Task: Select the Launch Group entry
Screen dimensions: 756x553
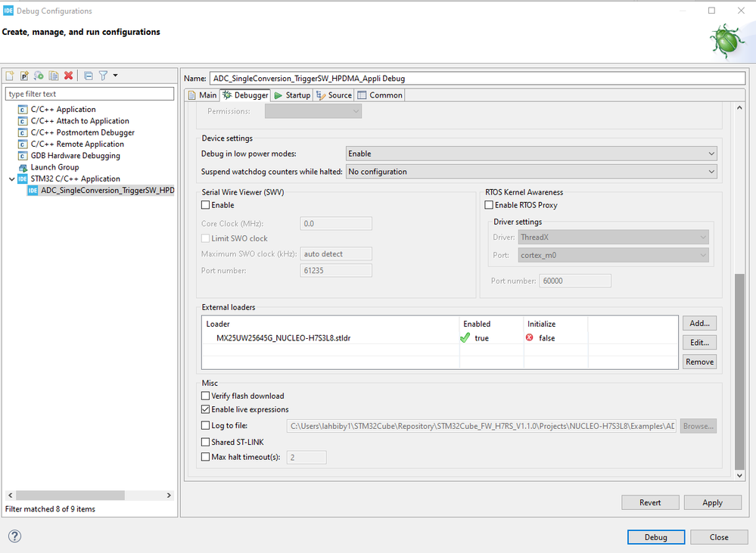Action: 54,167
